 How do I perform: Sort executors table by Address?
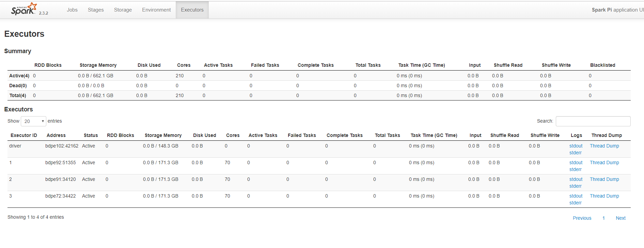coord(56,135)
